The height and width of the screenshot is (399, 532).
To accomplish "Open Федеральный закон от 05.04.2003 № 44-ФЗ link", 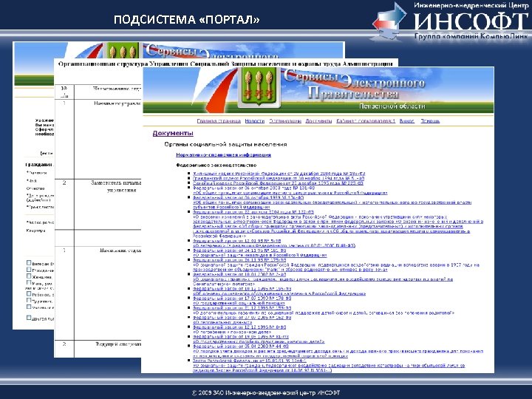I will pyautogui.click(x=241, y=347).
